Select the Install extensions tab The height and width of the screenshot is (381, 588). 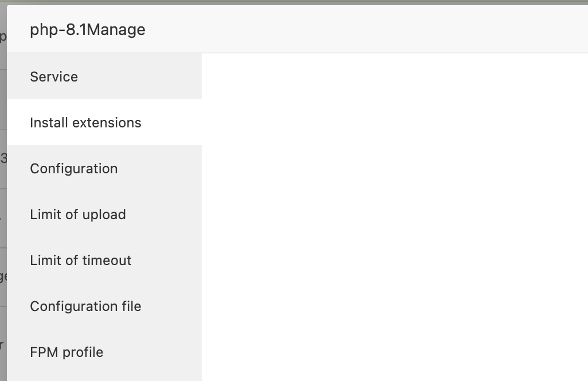tap(85, 123)
